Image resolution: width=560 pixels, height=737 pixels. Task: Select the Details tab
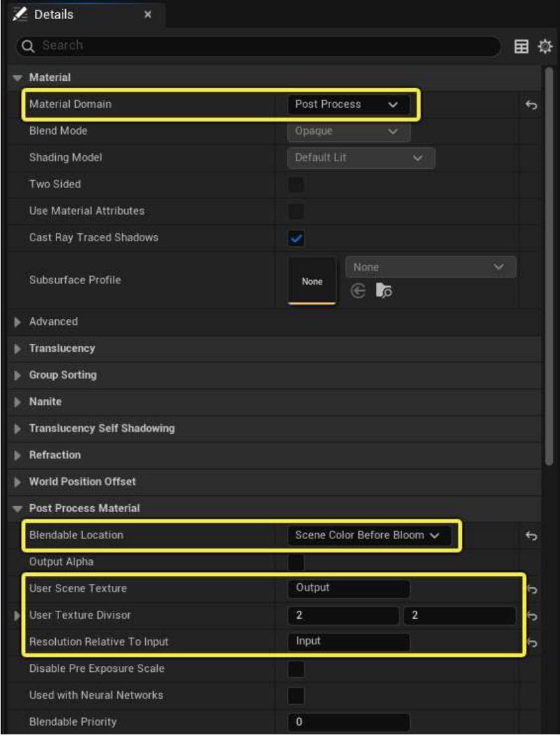53,14
